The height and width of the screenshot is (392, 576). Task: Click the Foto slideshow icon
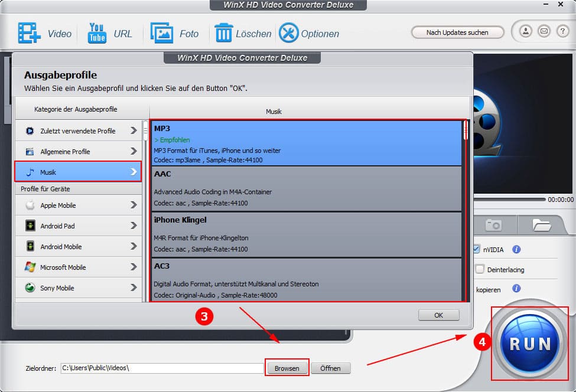point(161,33)
